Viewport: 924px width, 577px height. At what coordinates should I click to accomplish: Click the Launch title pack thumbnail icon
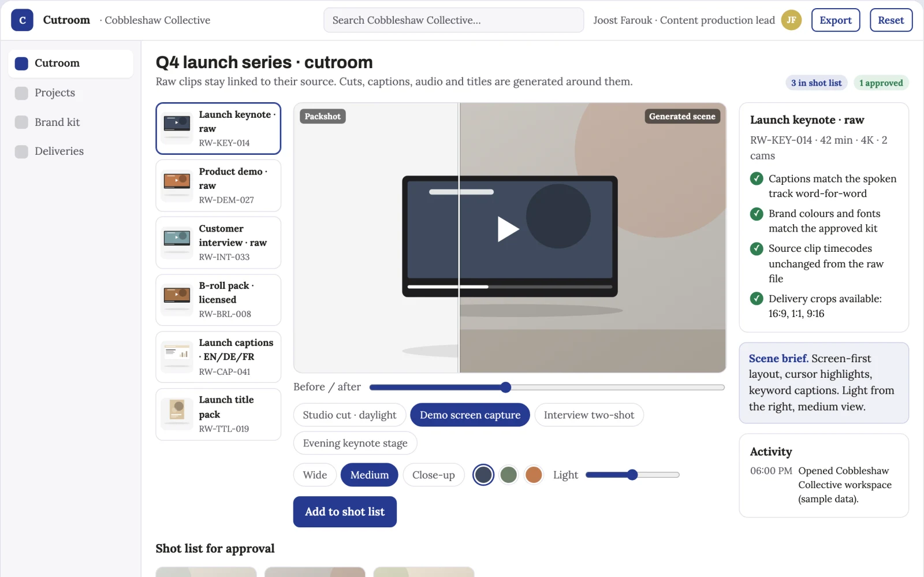[x=177, y=414]
